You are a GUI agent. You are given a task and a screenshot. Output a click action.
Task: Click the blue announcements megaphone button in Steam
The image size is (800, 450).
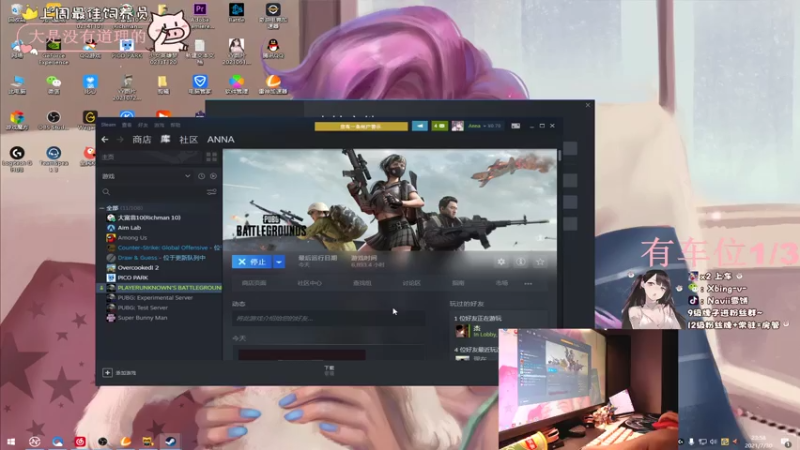tap(420, 126)
